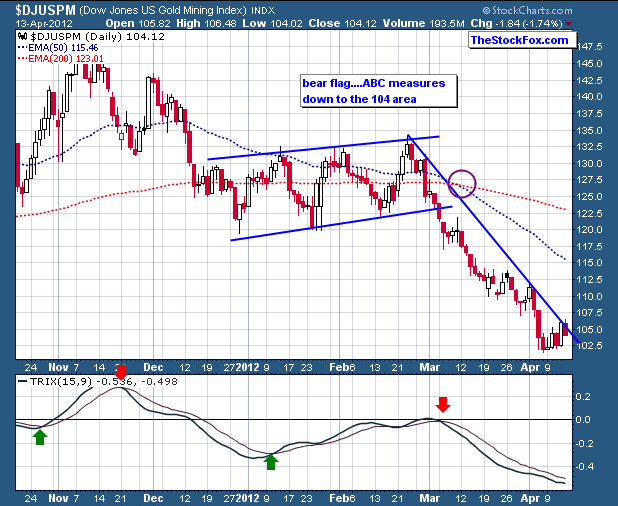Click the green arrow at the January TRIX low
This screenshot has height=506, width=618.
pyautogui.click(x=270, y=460)
